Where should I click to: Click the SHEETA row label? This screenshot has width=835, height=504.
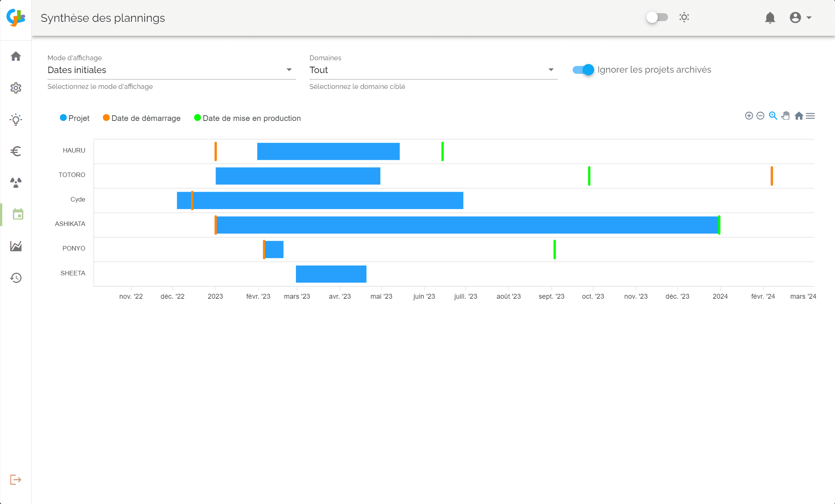[73, 273]
